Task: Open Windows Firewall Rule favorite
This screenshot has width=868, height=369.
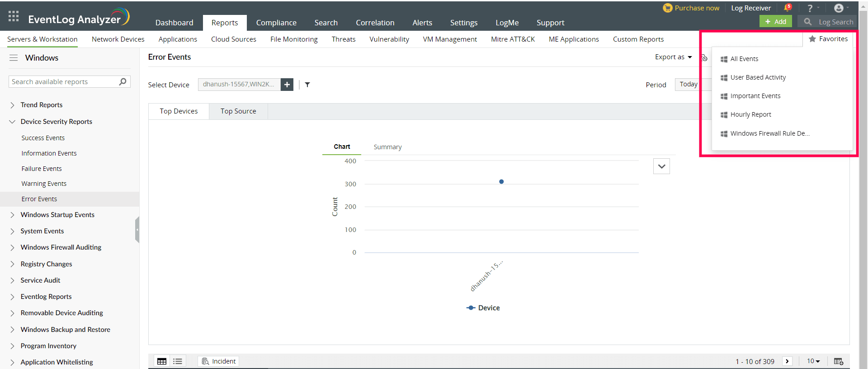Action: click(770, 133)
